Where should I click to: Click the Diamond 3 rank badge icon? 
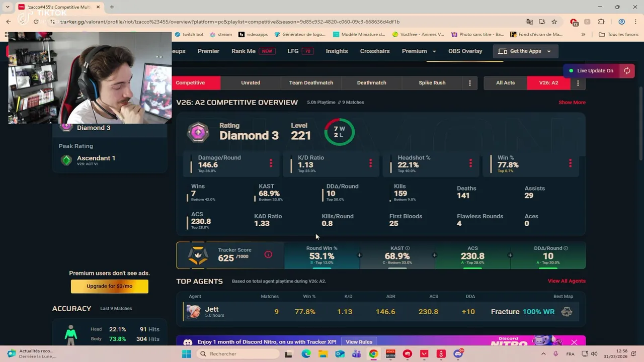(x=198, y=133)
